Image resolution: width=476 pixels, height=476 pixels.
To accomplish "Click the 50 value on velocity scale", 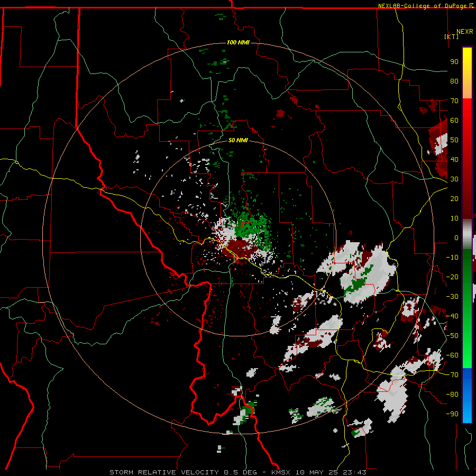I will [x=454, y=140].
